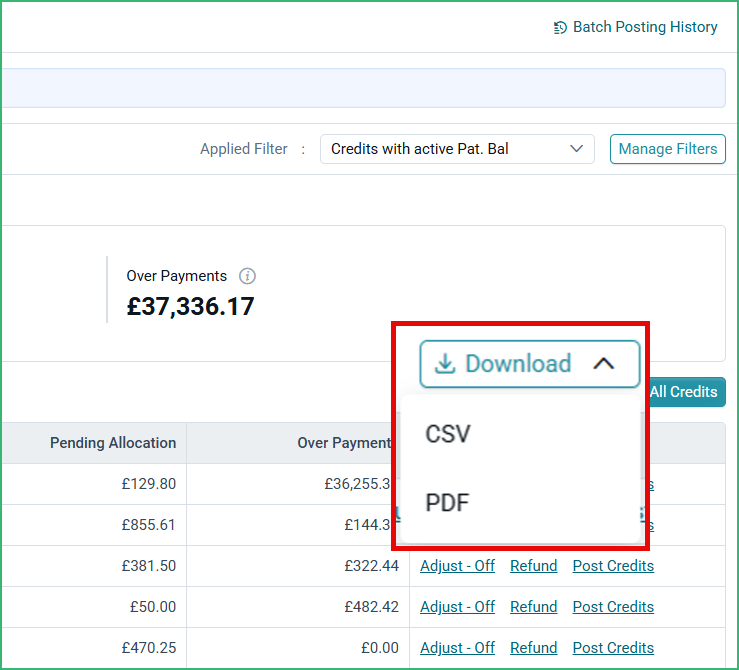Select CSV download option
Viewport: 739px width, 670px height.
coord(448,433)
